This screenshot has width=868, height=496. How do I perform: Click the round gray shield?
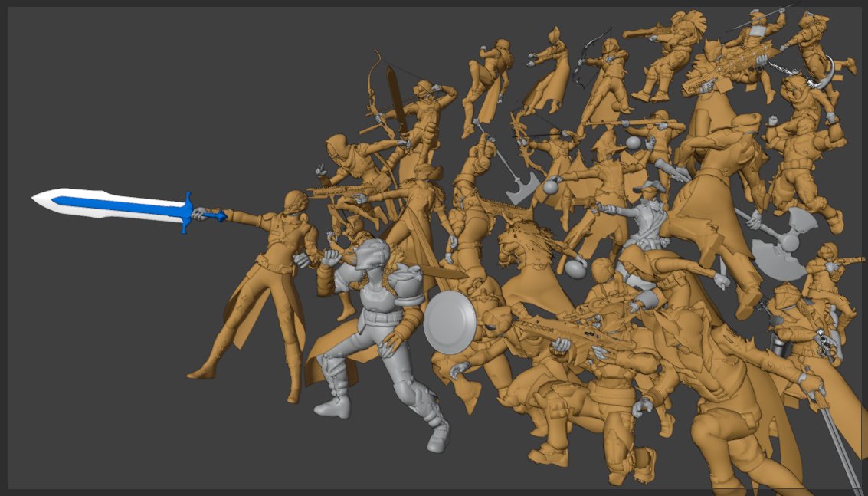click(x=450, y=323)
